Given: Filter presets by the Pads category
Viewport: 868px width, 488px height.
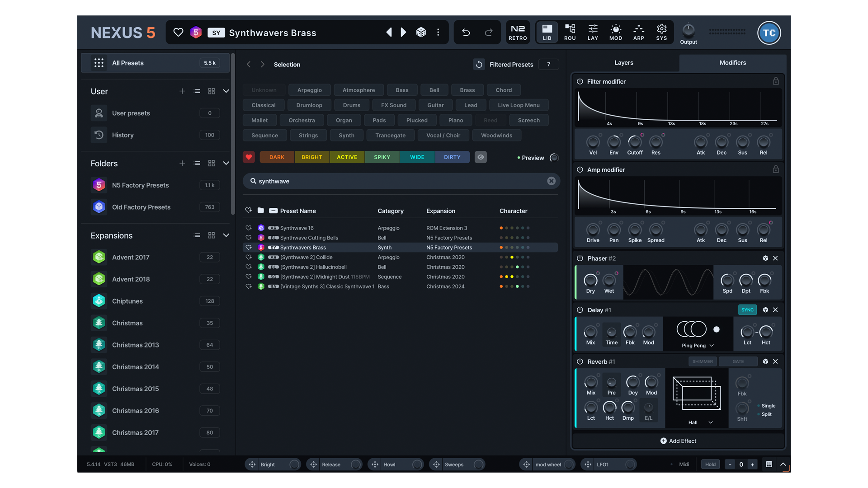Looking at the screenshot, I should pos(379,120).
